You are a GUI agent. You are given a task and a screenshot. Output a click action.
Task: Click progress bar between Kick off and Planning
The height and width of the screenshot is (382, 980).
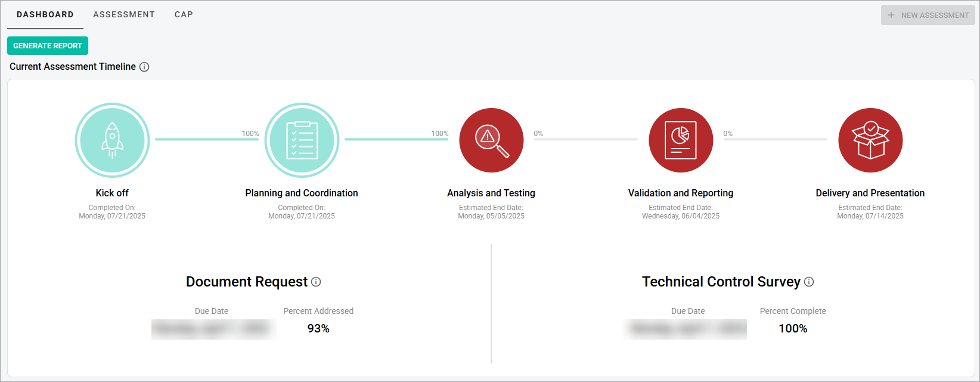(206, 139)
